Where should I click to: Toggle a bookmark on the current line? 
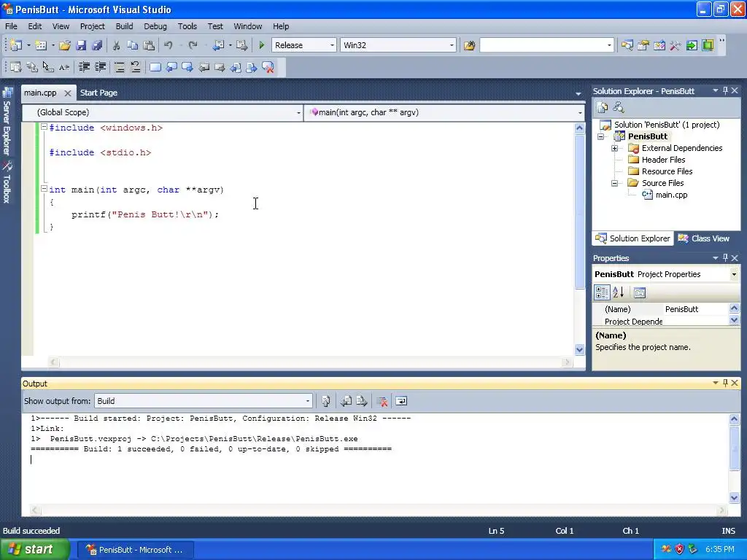155,67
